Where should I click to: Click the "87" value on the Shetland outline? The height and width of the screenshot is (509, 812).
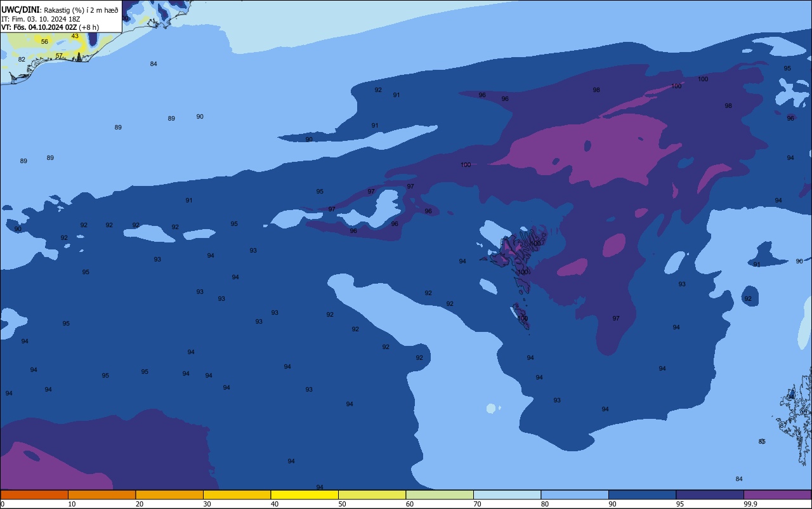click(783, 426)
